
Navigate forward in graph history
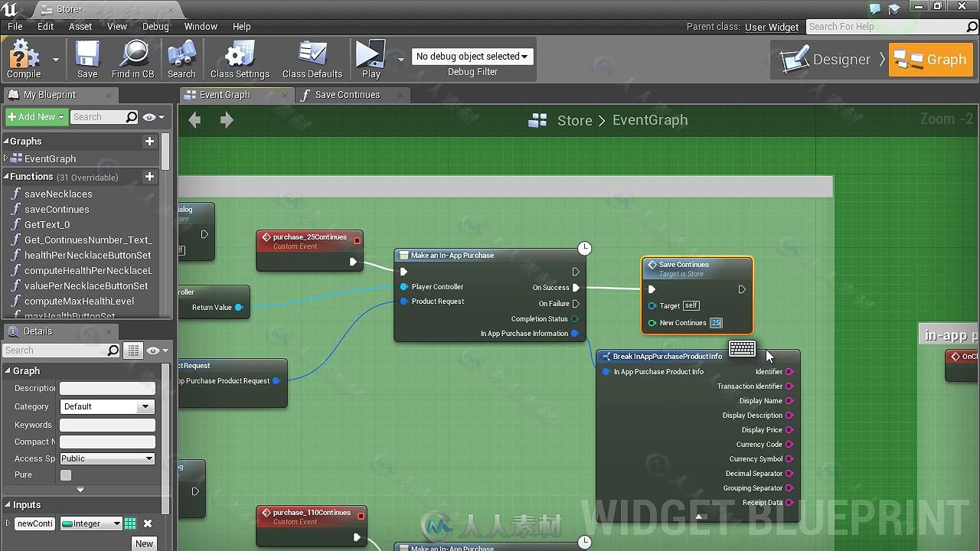(x=227, y=120)
